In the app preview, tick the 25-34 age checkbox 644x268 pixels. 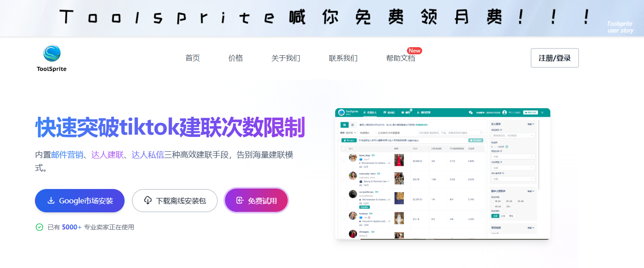click(x=504, y=201)
